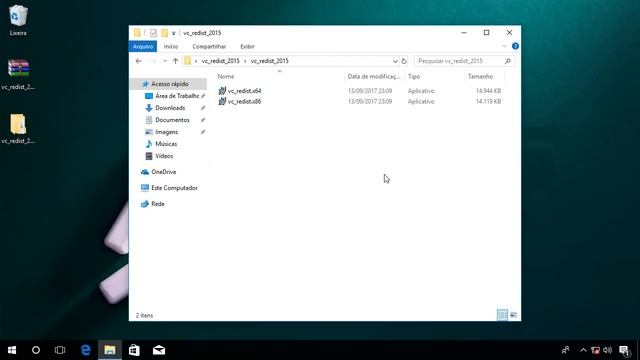Click the folder icon in address bar
This screenshot has width=640, height=360.
[x=187, y=61]
